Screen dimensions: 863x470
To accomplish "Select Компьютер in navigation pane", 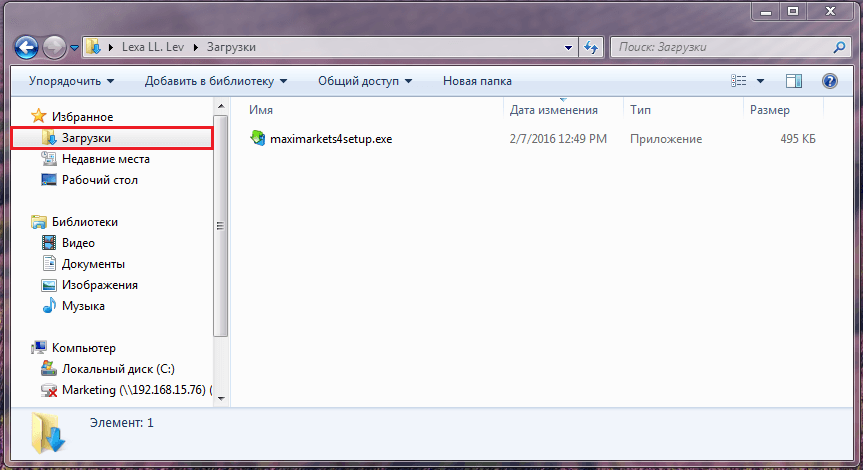I will point(84,348).
